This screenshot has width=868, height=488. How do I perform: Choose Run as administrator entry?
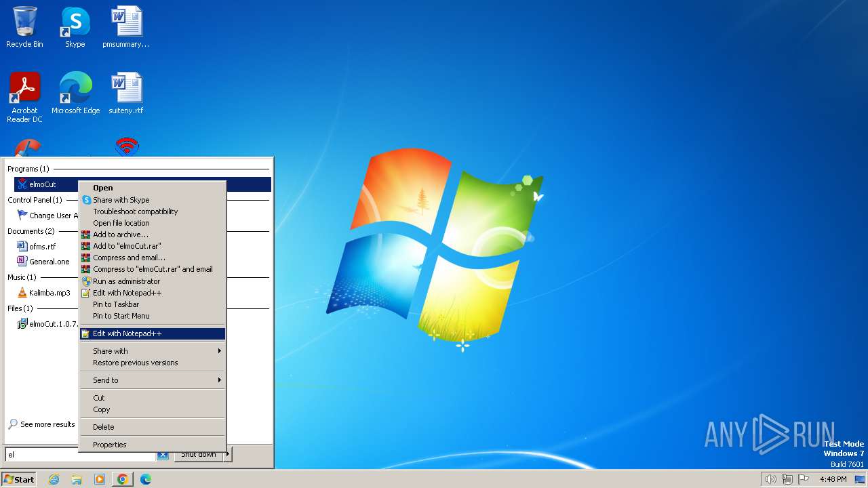[x=152, y=281]
